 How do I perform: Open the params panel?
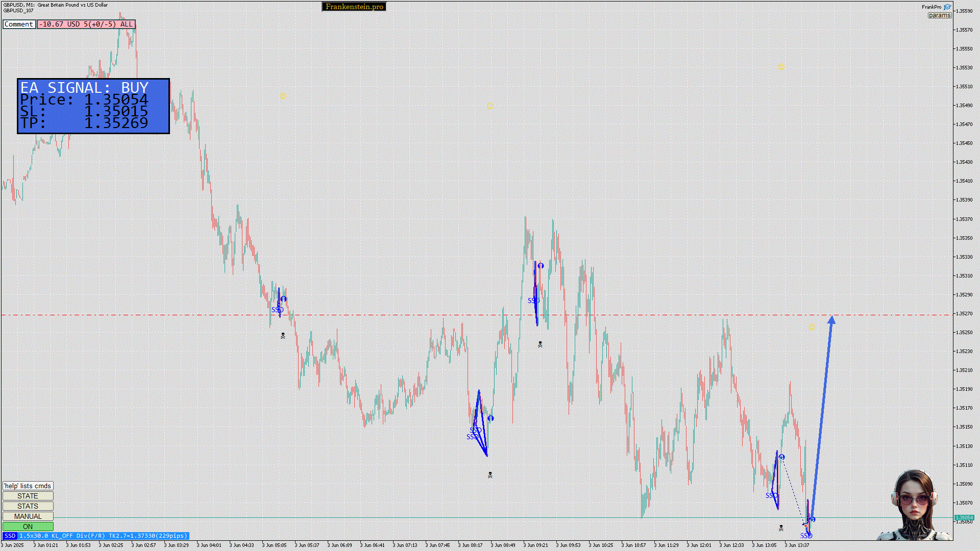(939, 15)
